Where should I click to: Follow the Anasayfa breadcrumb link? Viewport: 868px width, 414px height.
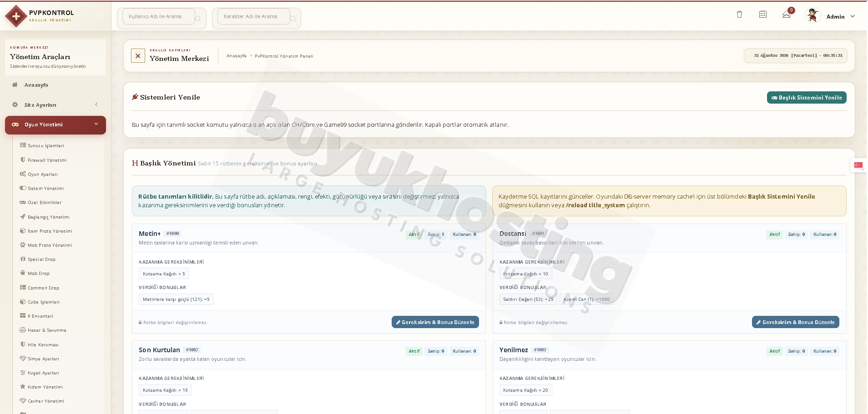point(236,56)
